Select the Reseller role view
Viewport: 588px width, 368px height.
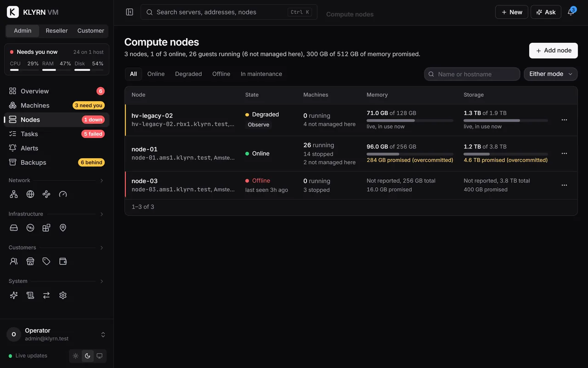[x=57, y=31]
